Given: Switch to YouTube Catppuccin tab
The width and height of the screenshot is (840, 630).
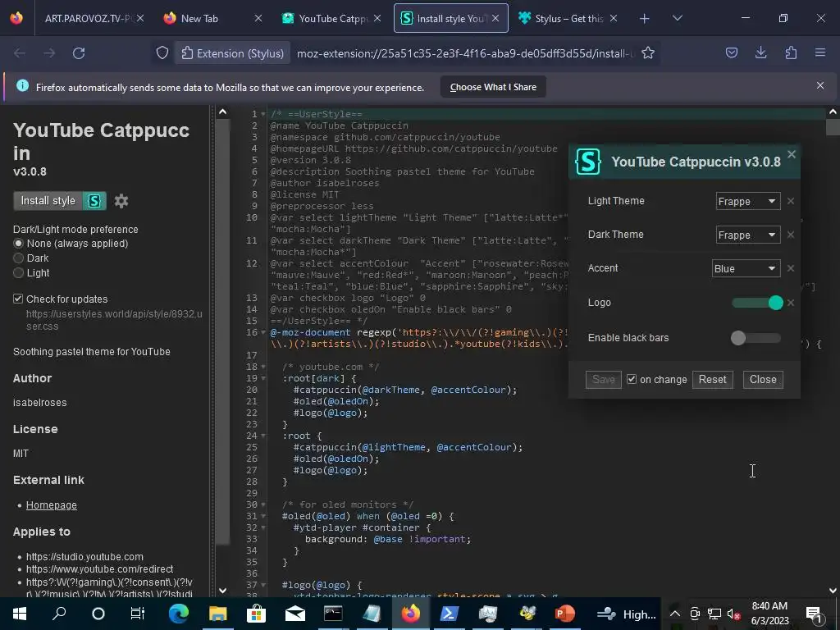Looking at the screenshot, I should coord(332,19).
